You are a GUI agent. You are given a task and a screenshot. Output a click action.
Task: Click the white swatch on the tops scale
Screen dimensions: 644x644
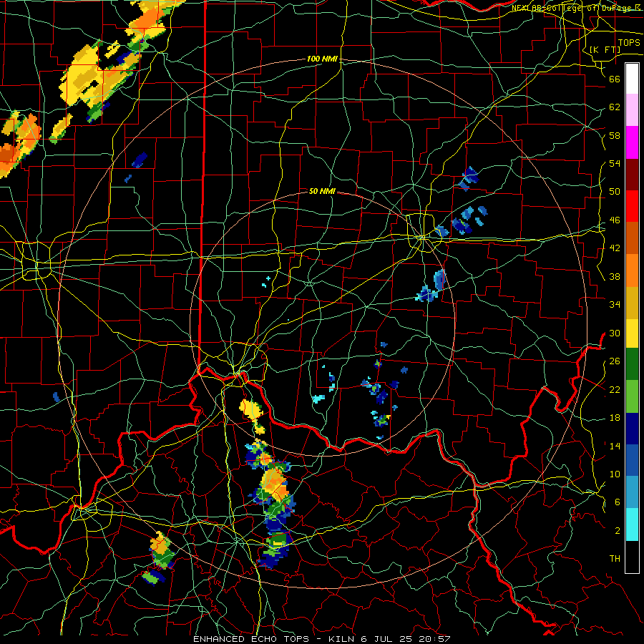632,79
